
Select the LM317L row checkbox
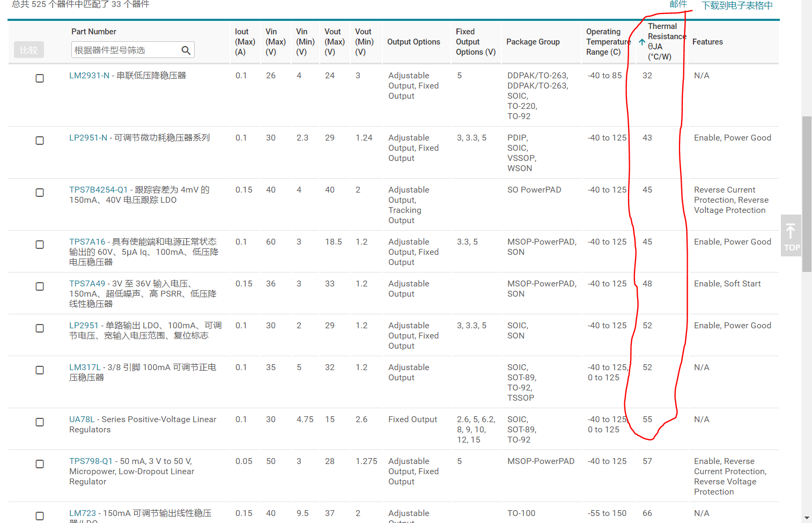(x=40, y=370)
